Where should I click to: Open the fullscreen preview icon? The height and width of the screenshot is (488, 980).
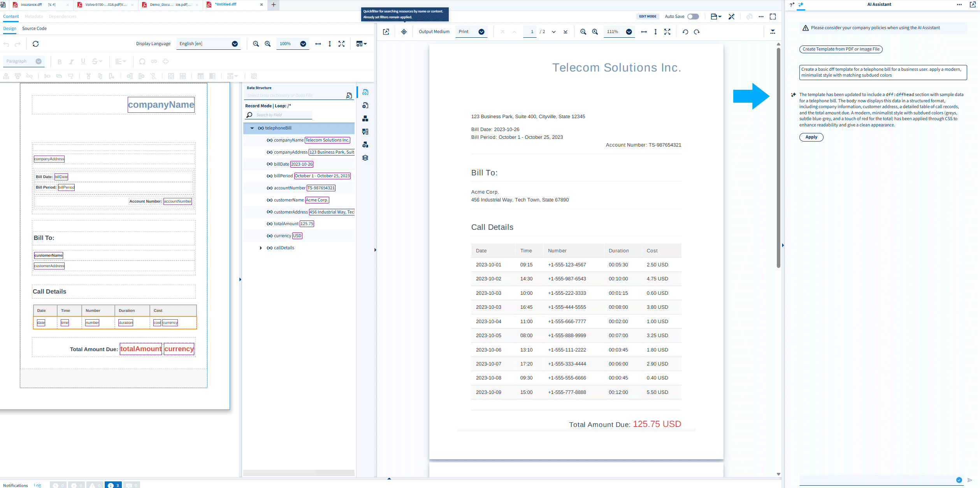[773, 16]
